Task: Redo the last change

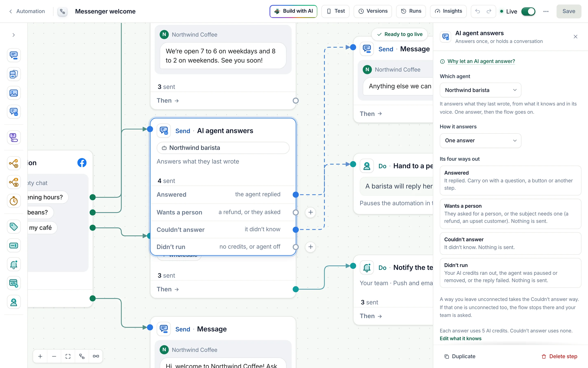Action: click(489, 11)
